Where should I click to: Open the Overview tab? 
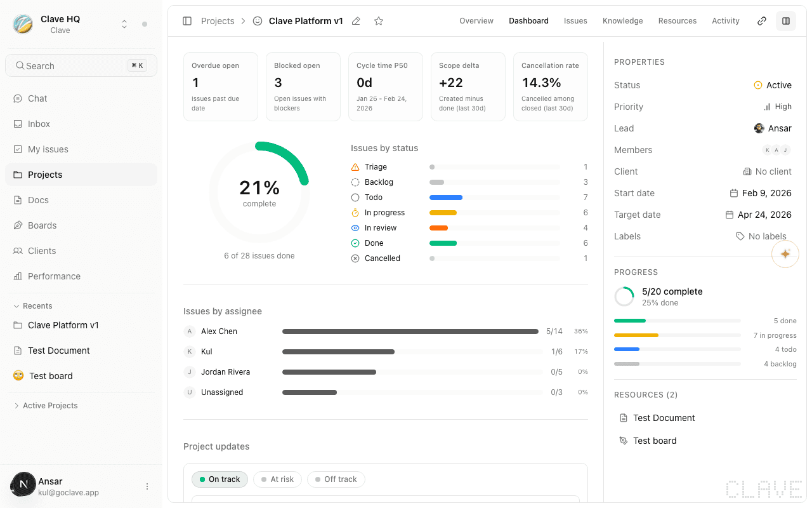(476, 21)
